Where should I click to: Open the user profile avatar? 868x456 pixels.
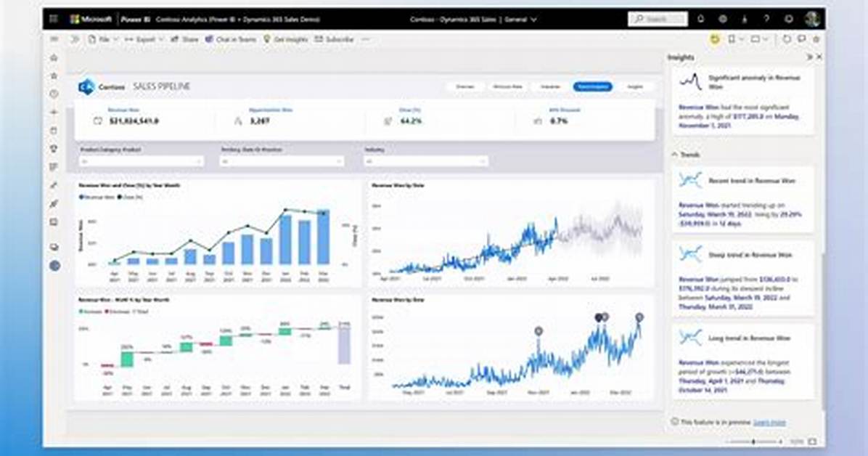(812, 19)
